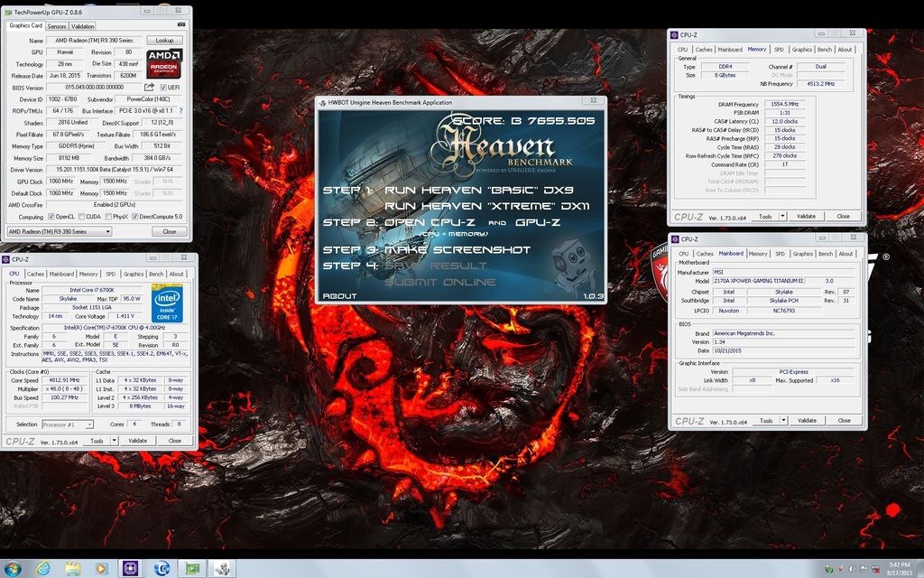Open Windows Explorer folder in taskbar
The image size is (924, 578).
[x=72, y=568]
